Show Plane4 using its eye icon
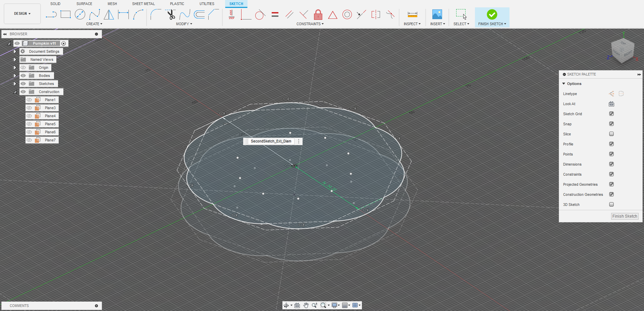This screenshot has width=644, height=311. click(x=30, y=116)
